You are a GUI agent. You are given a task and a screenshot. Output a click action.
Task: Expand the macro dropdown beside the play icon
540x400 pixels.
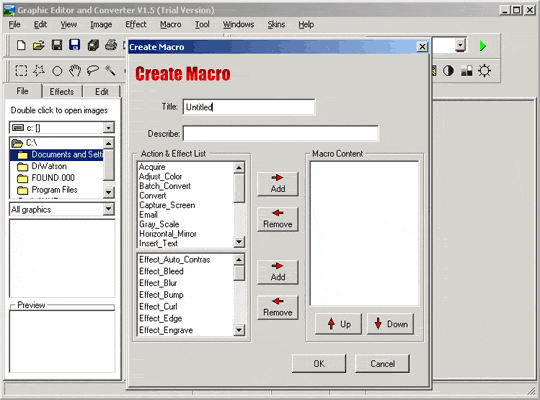point(460,45)
